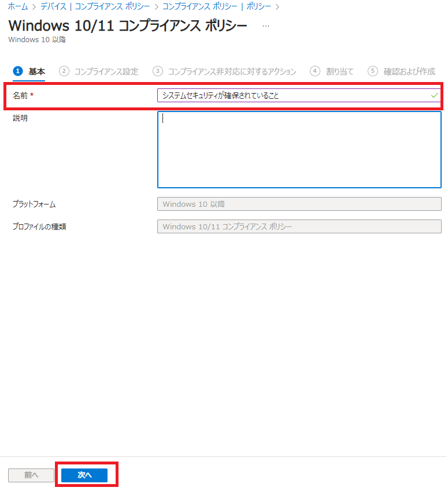The height and width of the screenshot is (491, 448).
Task: Go to 確認および作成 tab
Action: coord(409,72)
